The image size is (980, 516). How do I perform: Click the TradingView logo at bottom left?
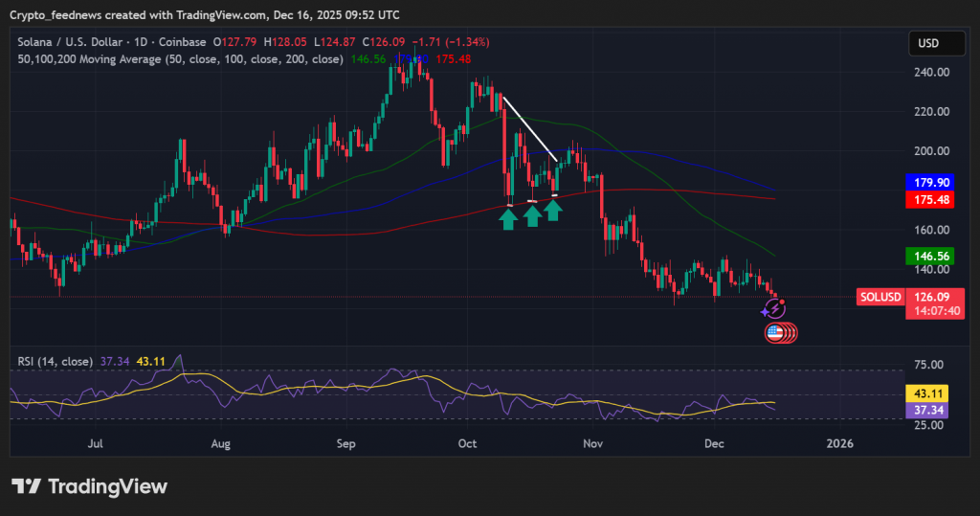[89, 486]
